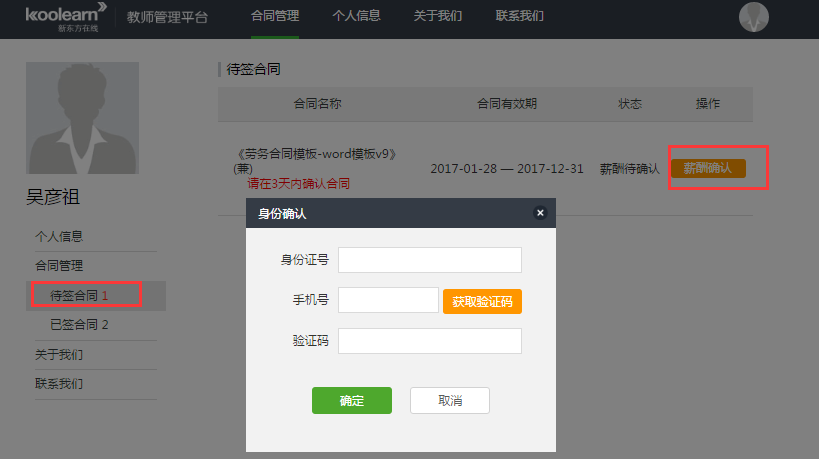Click the koolearn logo in header

click(x=66, y=17)
